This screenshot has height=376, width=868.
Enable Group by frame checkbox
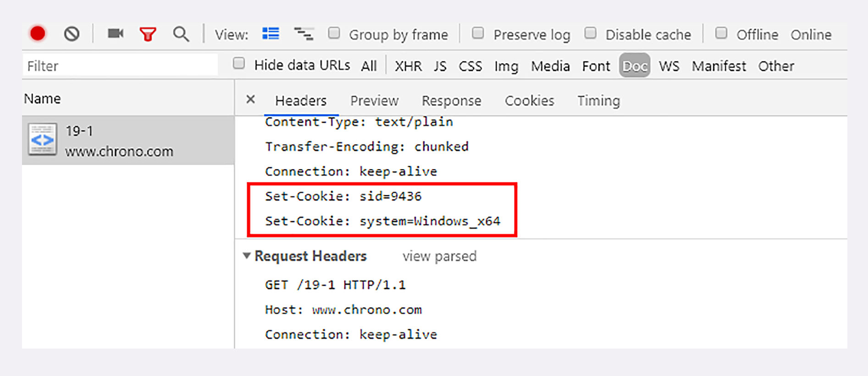pyautogui.click(x=334, y=33)
